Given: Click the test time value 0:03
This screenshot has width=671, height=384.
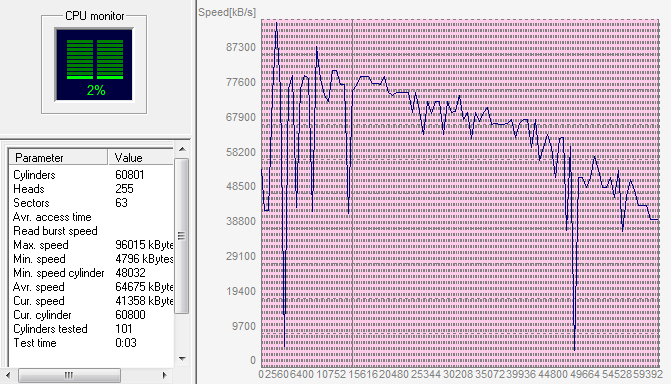Looking at the screenshot, I should point(126,343).
